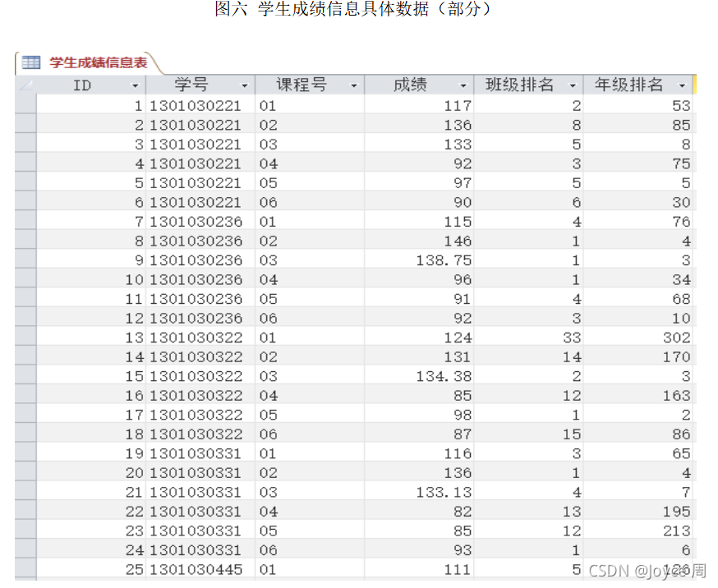
Task: Click grade rank cell 53
Action: [x=638, y=105]
